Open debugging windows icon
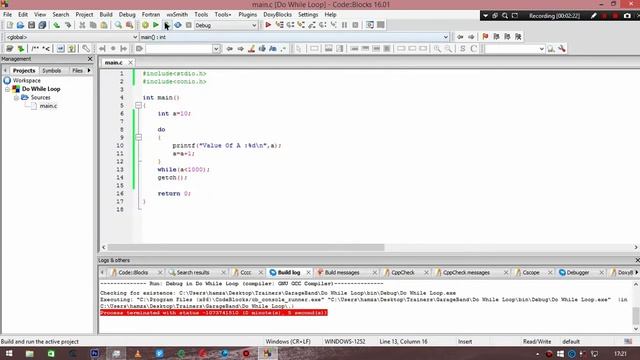The height and width of the screenshot is (360, 640). pos(370,25)
